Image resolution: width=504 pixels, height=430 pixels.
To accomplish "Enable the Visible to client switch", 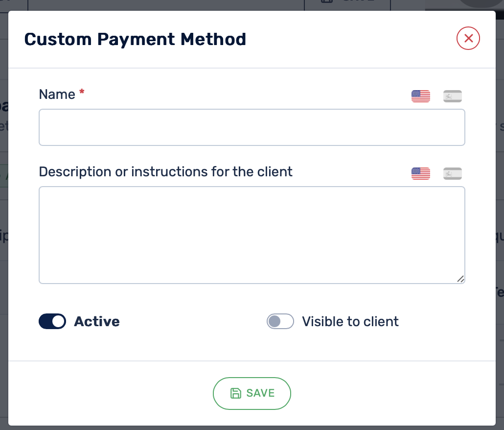I will pos(280,321).
